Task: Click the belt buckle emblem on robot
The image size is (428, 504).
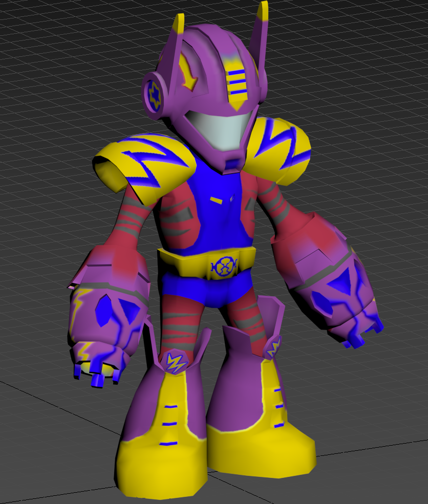Action: pyautogui.click(x=224, y=267)
